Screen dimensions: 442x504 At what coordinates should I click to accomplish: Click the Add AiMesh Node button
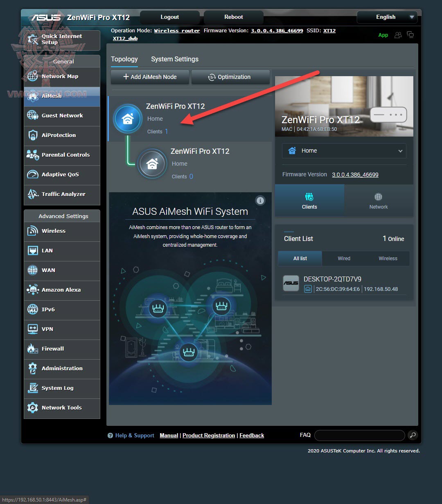(x=149, y=77)
